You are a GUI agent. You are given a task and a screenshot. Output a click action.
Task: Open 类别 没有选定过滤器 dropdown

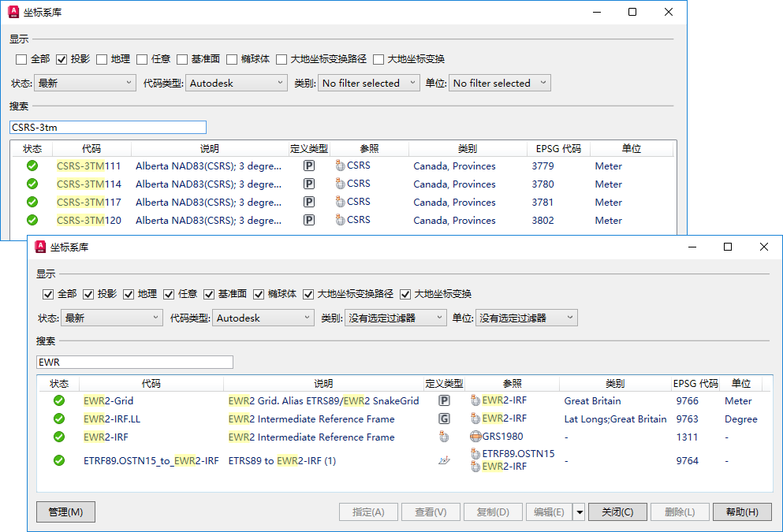tap(396, 318)
